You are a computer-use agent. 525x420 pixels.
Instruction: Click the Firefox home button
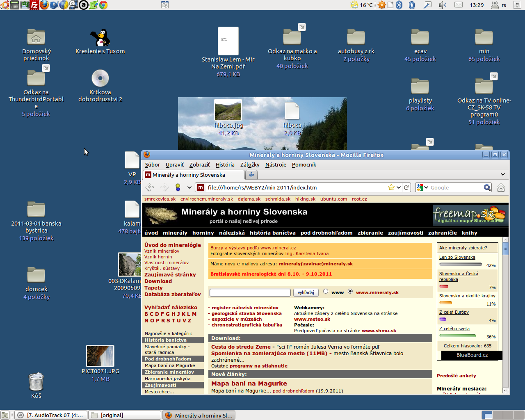(501, 187)
